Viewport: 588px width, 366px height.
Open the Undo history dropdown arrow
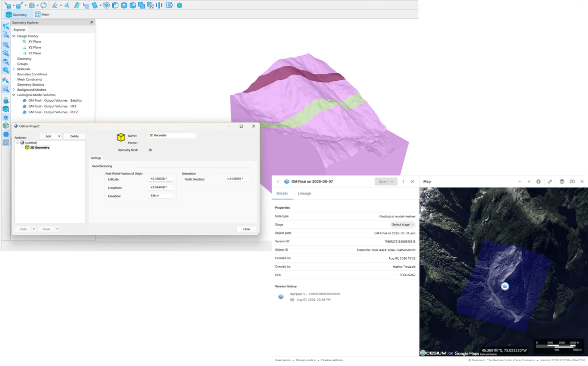coord(34,229)
